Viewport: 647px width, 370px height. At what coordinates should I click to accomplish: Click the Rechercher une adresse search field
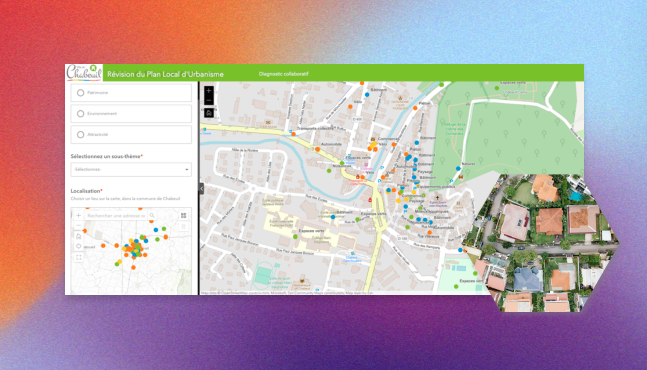116,215
